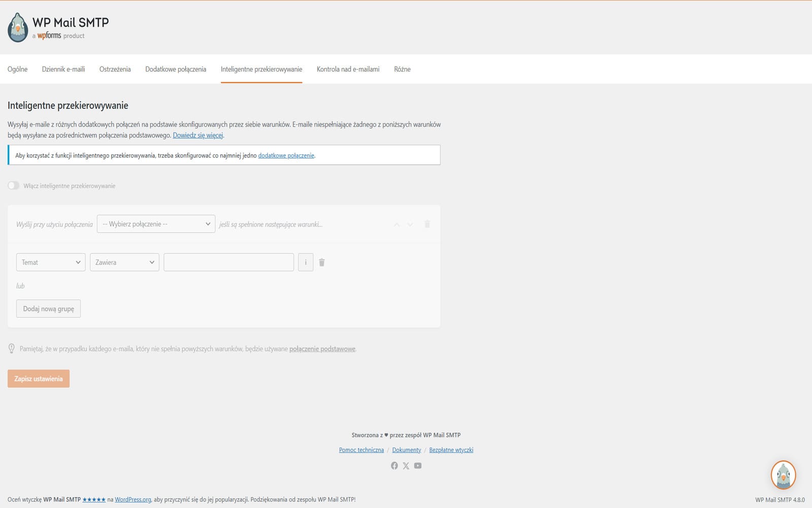Switch to the Ogólne tab
This screenshot has height=508, width=812.
point(18,69)
